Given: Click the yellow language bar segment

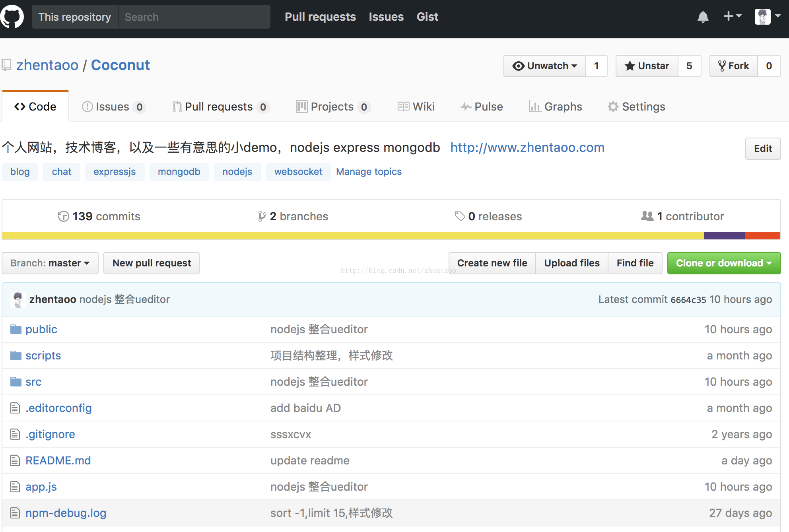Looking at the screenshot, I should click(353, 236).
